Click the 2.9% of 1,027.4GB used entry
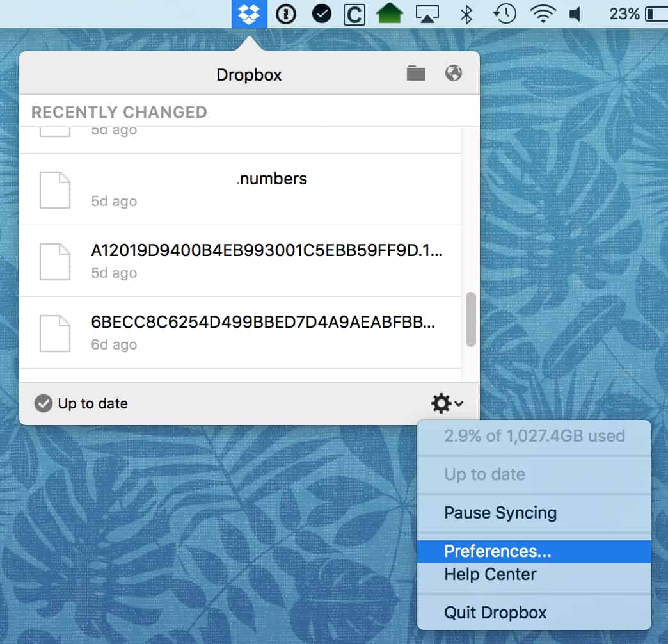 (x=534, y=437)
